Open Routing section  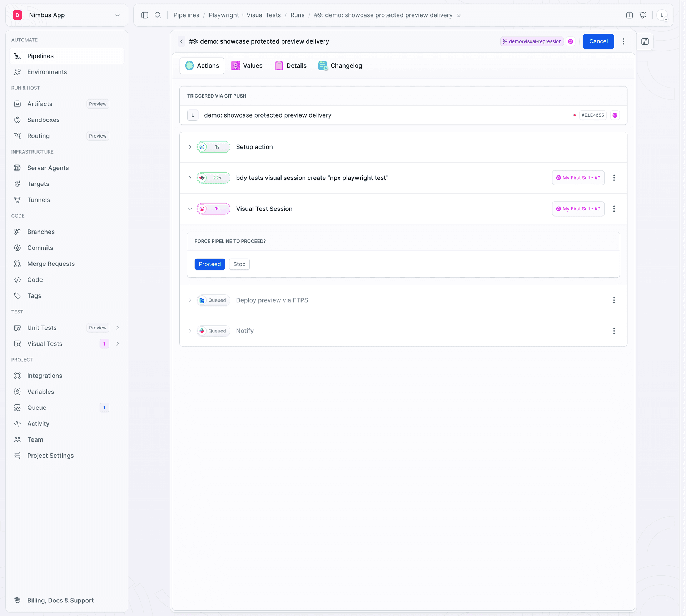[x=66, y=136]
